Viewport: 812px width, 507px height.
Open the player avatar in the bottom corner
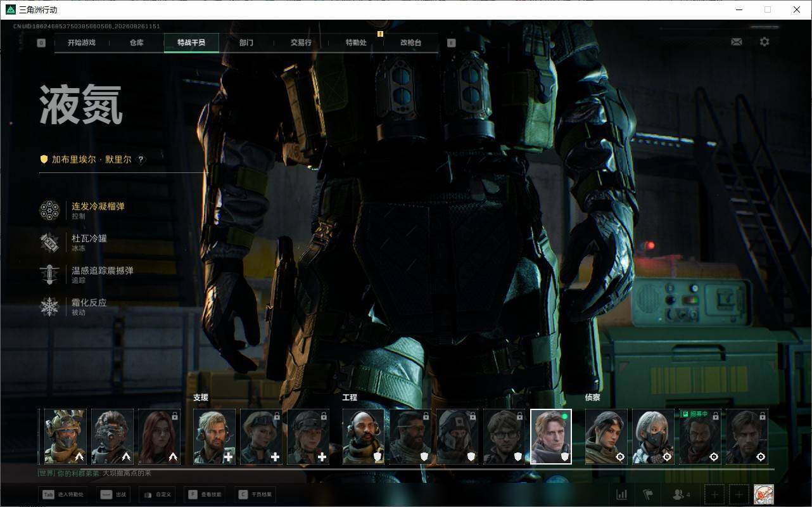pos(764,494)
